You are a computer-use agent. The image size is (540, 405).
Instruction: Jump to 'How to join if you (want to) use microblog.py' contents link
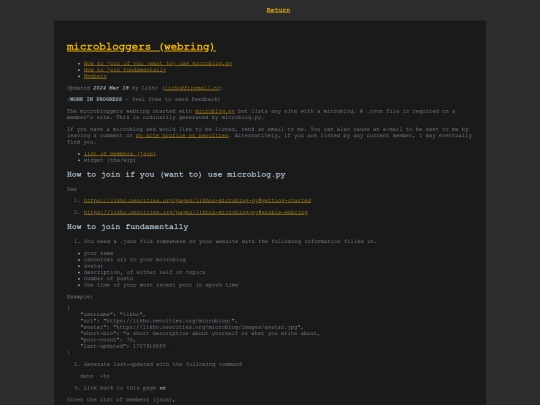point(158,63)
